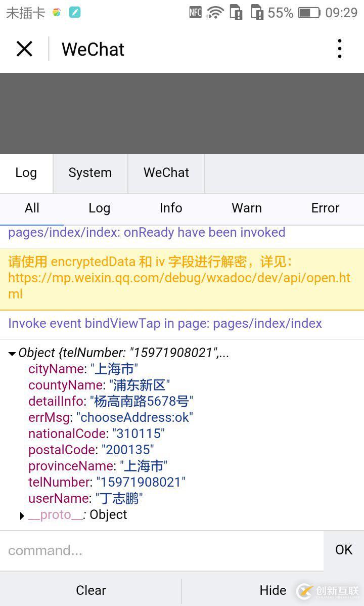Screen dimensions: 364x606
Task: Select the All log filter
Action: (x=32, y=208)
